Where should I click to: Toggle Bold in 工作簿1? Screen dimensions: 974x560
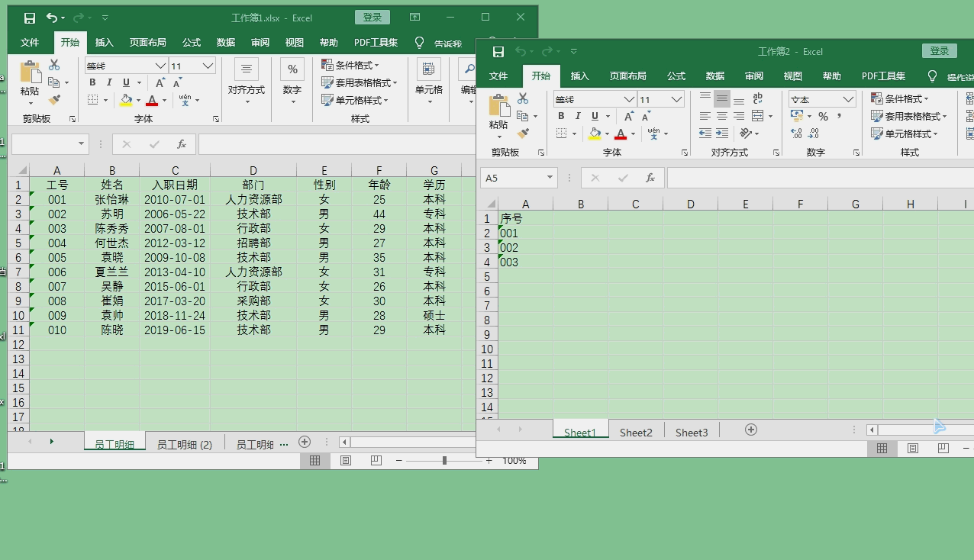pyautogui.click(x=92, y=82)
